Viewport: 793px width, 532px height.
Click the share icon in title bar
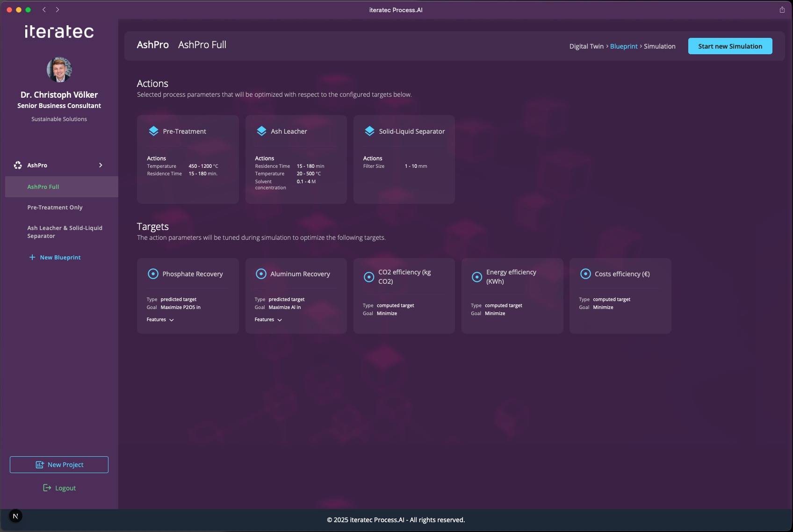point(782,10)
